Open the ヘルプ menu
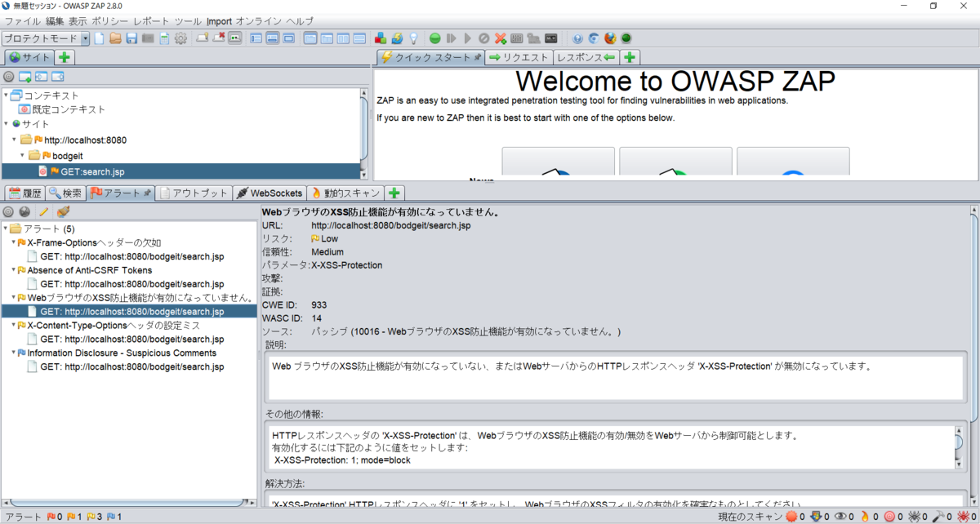Image resolution: width=980 pixels, height=524 pixels. point(300,20)
